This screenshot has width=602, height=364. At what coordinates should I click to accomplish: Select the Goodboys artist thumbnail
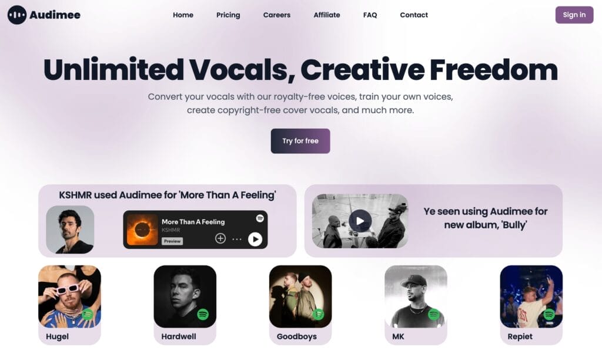(x=300, y=296)
